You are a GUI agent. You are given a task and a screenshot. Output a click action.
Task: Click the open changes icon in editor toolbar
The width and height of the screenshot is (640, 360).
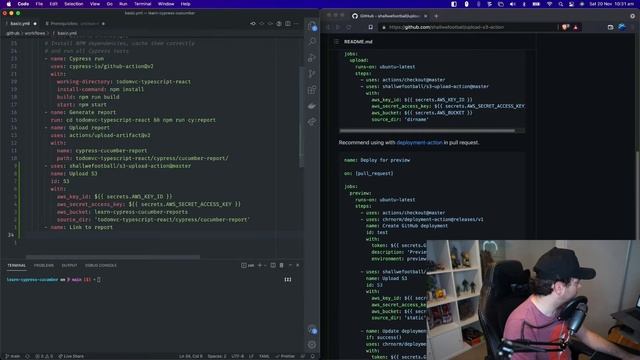click(253, 24)
